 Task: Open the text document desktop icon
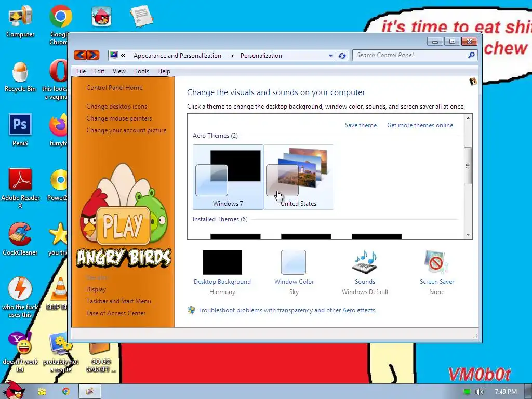pos(141,16)
